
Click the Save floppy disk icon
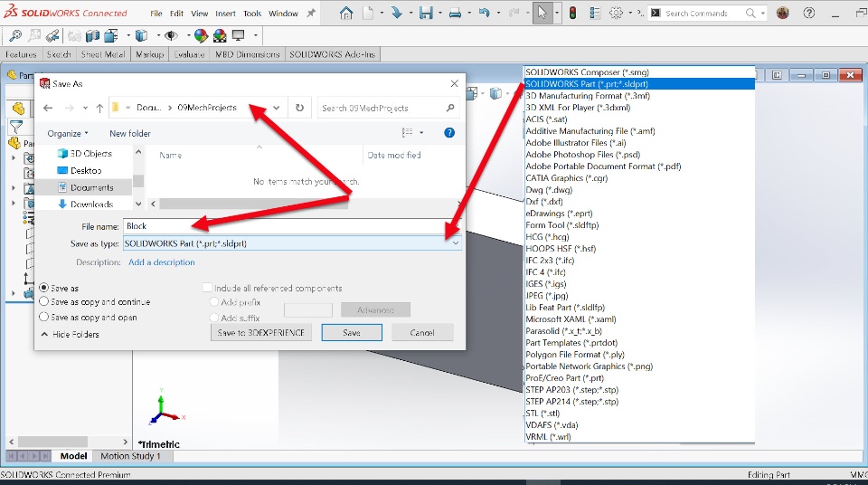426,13
